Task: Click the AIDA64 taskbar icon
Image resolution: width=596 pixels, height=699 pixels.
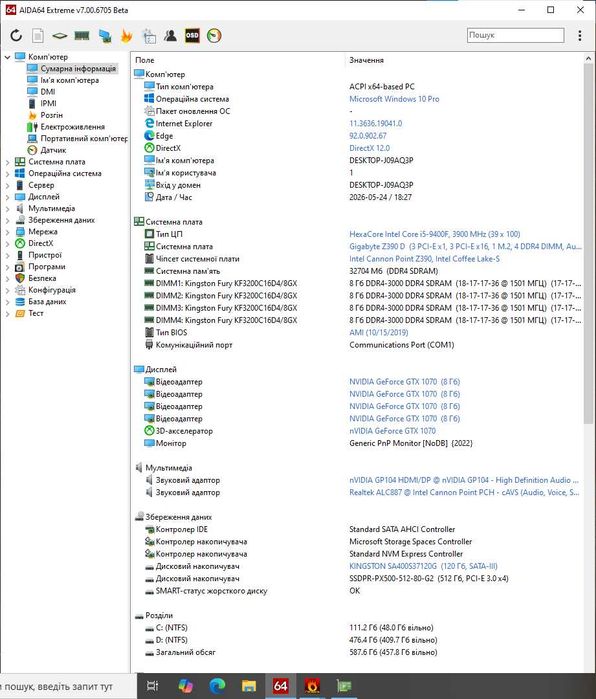Action: coord(280,686)
